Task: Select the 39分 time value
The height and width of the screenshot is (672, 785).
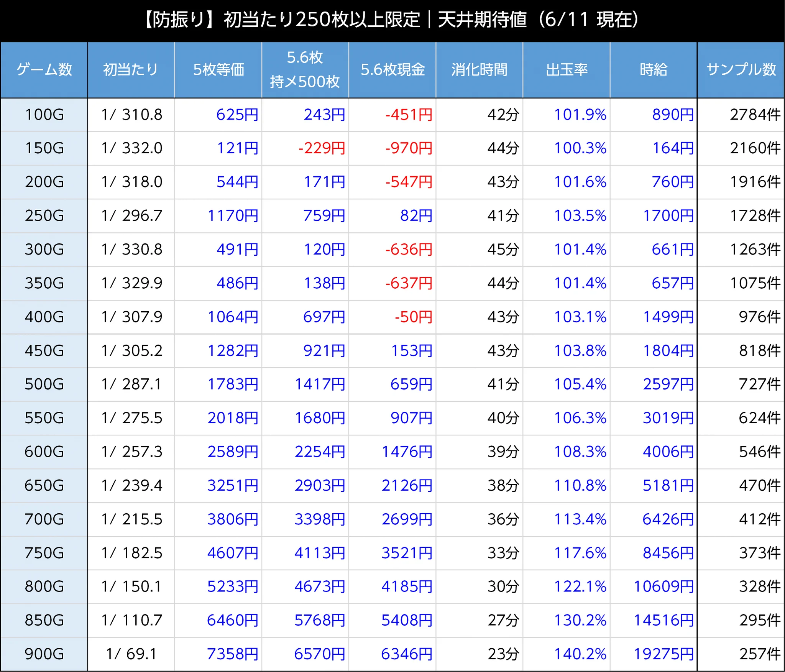Action: coord(504,452)
